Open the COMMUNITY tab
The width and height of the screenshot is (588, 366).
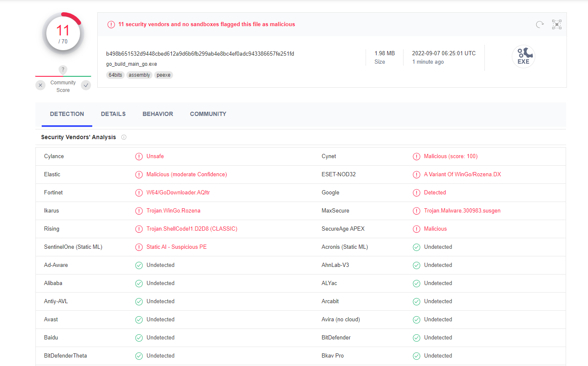tap(208, 114)
